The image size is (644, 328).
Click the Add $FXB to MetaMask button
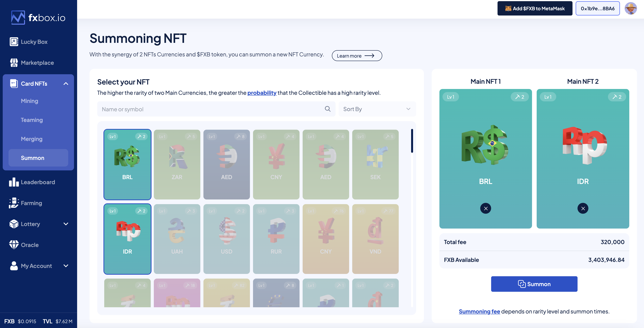(535, 8)
